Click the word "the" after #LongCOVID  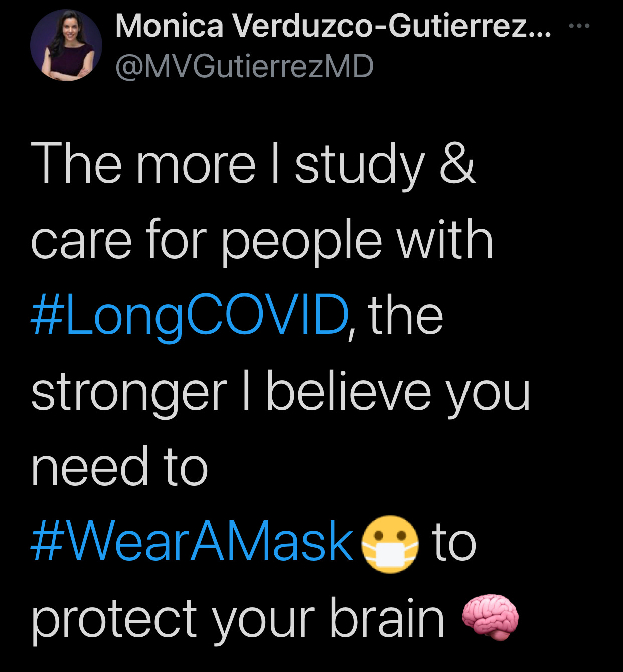coord(406,314)
